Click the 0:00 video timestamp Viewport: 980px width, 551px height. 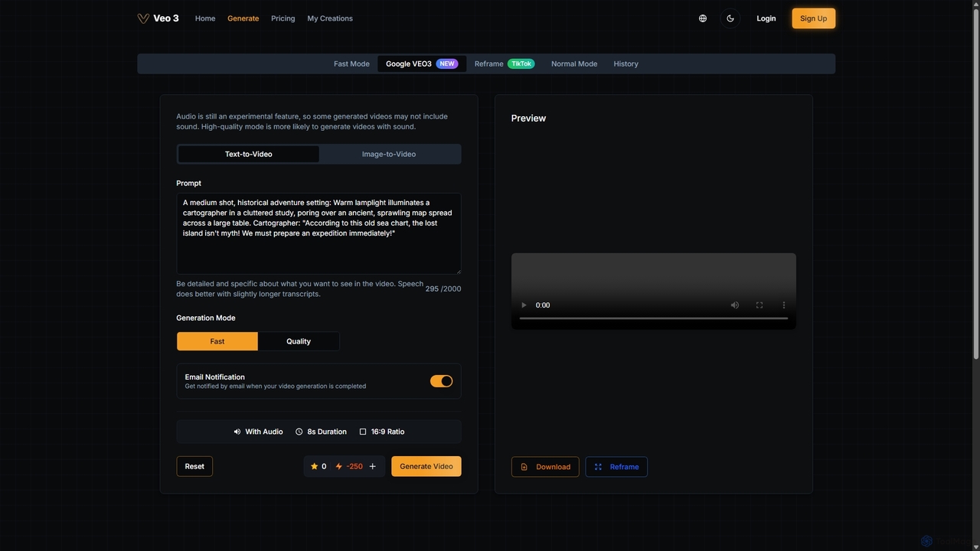[x=543, y=305]
